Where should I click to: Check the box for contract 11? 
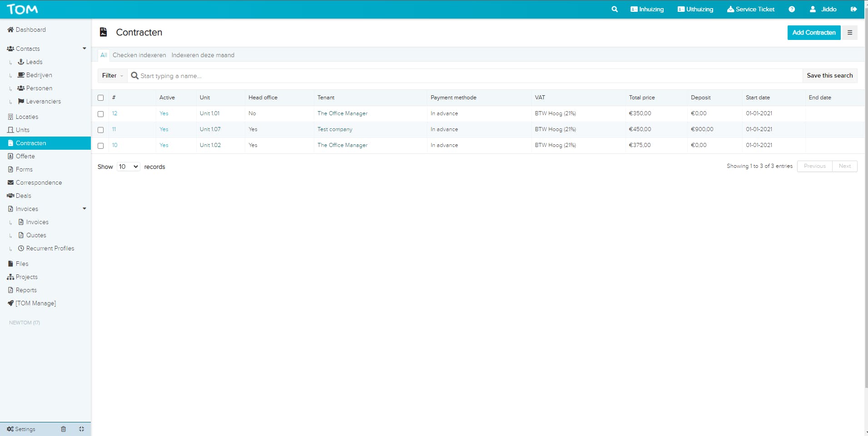coord(101,130)
